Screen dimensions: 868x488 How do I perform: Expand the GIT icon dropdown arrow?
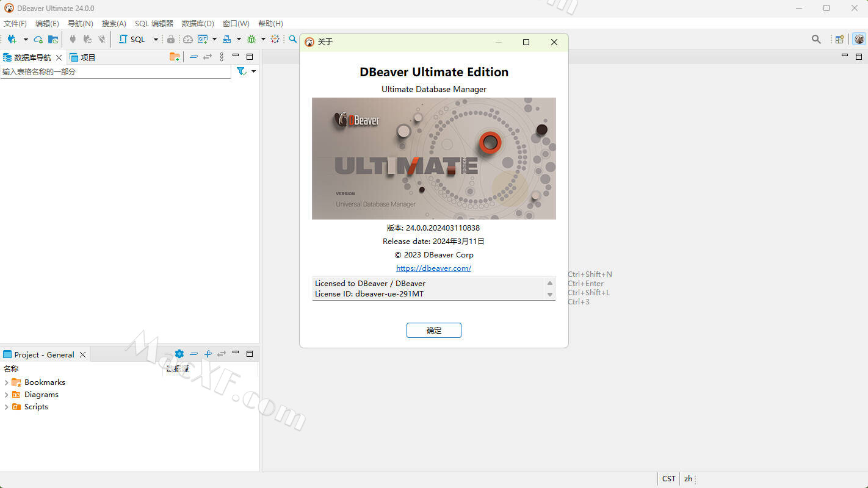pos(214,39)
